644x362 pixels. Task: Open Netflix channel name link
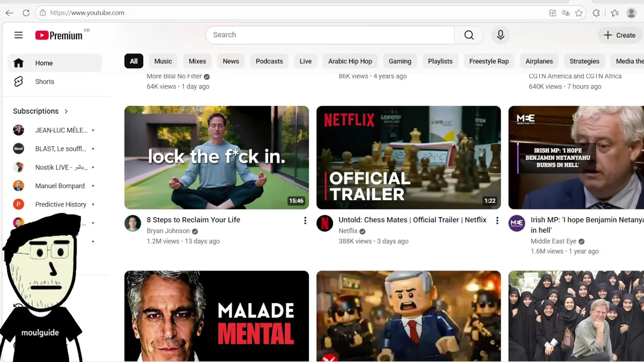348,231
